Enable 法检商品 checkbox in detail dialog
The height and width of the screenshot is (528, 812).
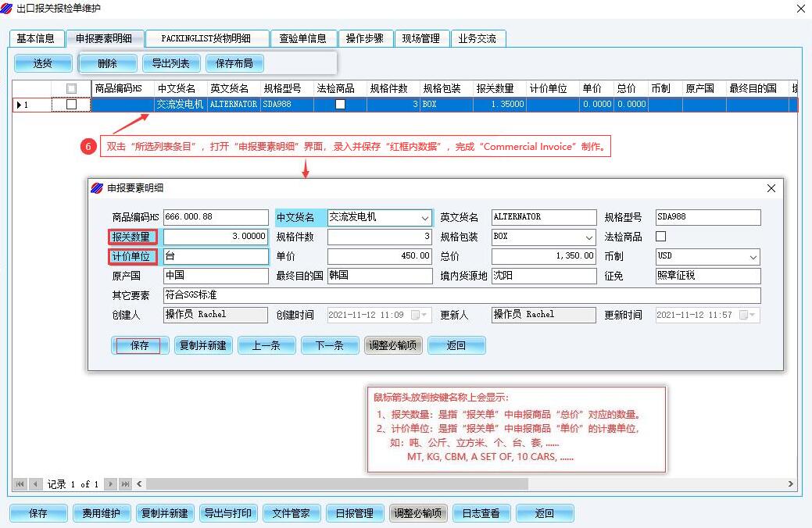coord(660,237)
